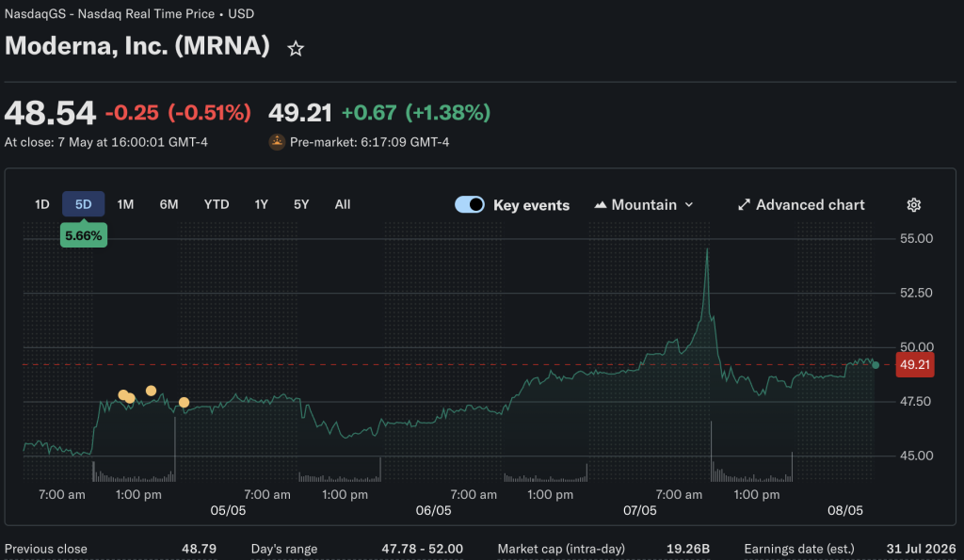964x560 pixels.
Task: Switch to 6M time range
Action: (x=169, y=204)
